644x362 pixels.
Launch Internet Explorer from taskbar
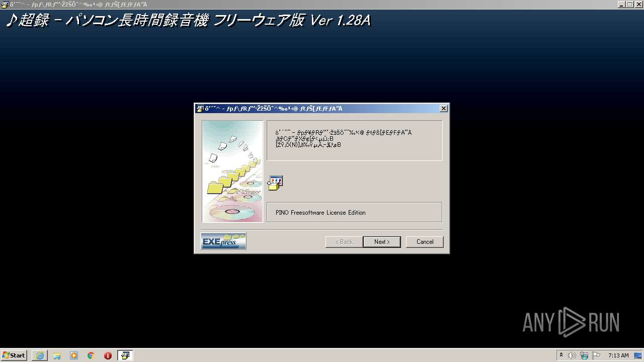40,355
